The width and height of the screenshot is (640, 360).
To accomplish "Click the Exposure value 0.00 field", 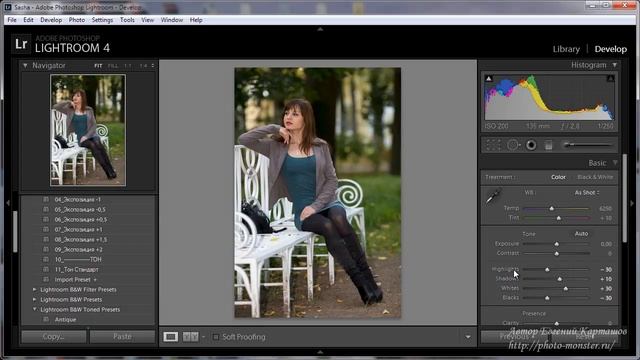I will pyautogui.click(x=606, y=244).
